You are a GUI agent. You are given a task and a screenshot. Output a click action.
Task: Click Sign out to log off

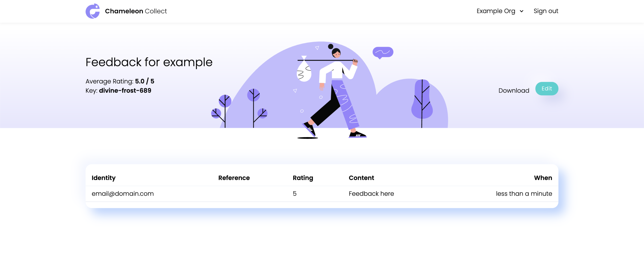point(545,11)
